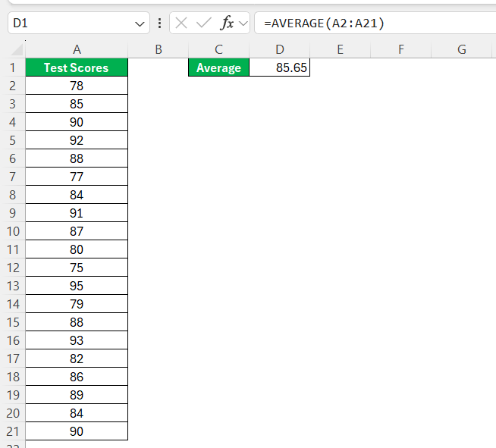This screenshot has width=496, height=448.
Task: Select cell A15 containing 88
Action: (77, 322)
